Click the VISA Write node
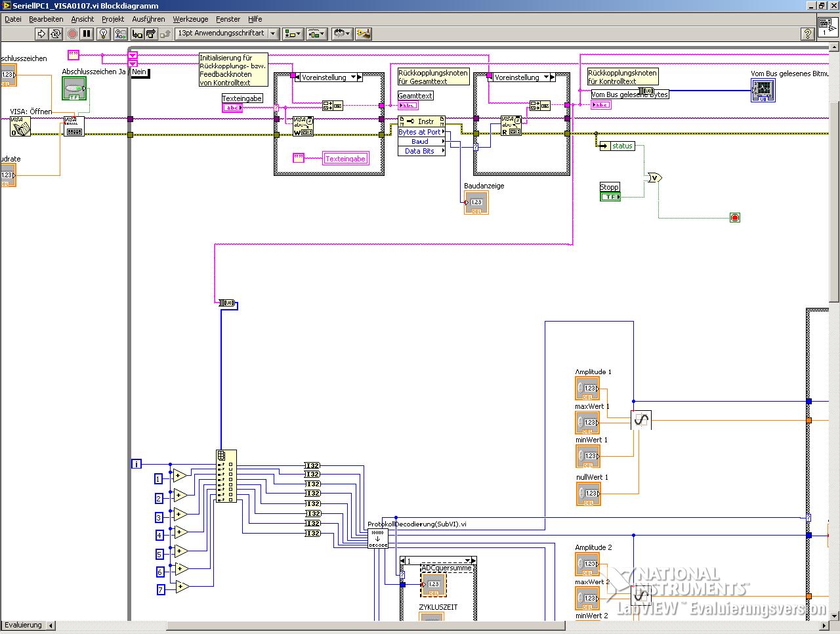This screenshot has height=634, width=840. [303, 126]
